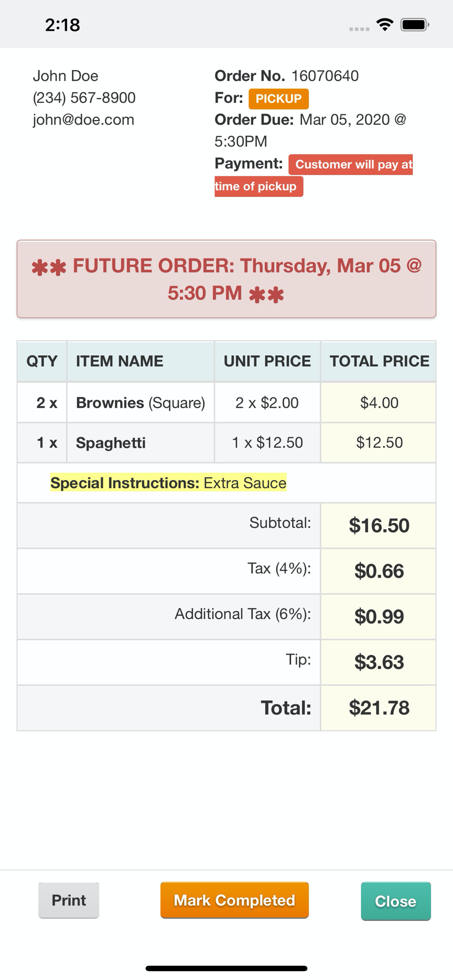453x980 pixels.
Task: Tap the john@doe.com email address
Action: [x=83, y=120]
